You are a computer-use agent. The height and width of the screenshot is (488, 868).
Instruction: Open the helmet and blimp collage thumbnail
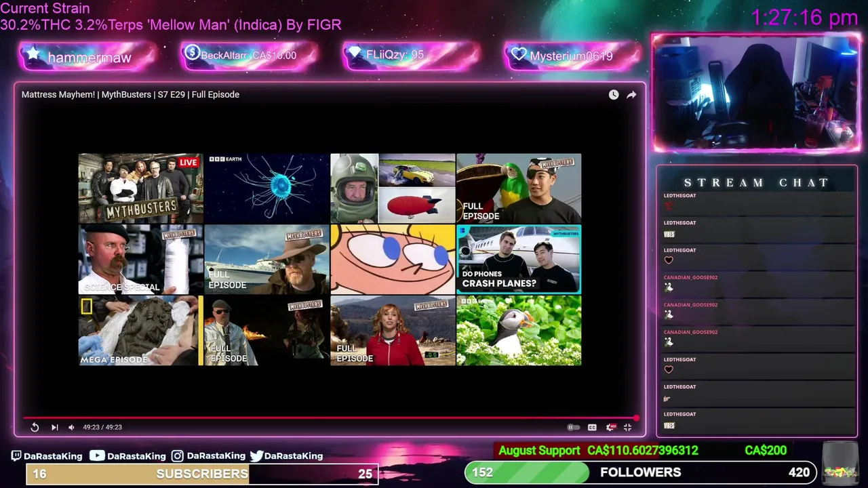[x=393, y=188]
